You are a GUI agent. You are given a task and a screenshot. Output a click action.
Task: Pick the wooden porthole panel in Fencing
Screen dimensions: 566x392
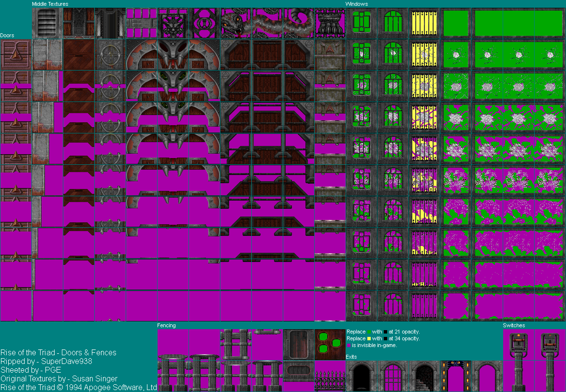[x=299, y=344]
